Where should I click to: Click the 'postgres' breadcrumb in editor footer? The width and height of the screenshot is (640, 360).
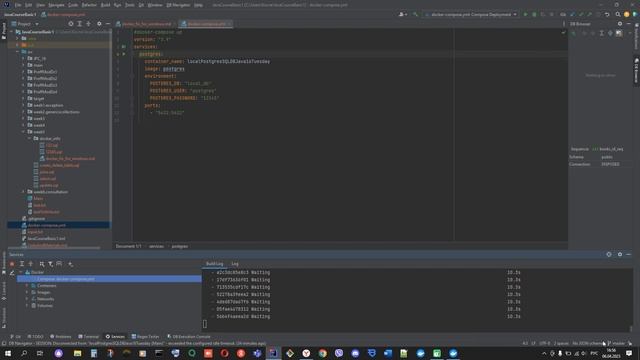(x=180, y=246)
